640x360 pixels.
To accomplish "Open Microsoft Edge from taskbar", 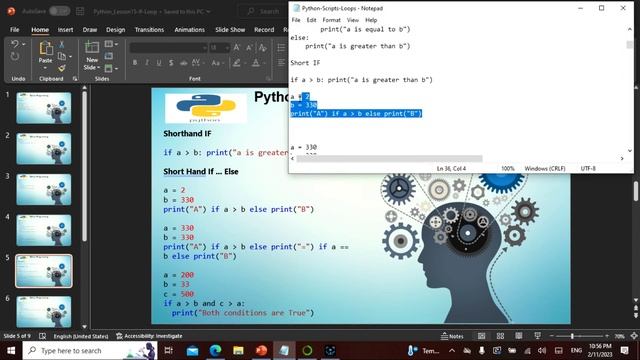I will (x=215, y=351).
